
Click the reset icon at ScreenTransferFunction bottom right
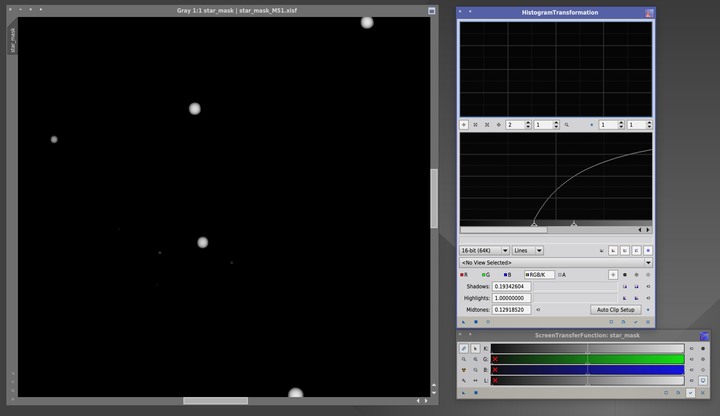[x=702, y=393]
